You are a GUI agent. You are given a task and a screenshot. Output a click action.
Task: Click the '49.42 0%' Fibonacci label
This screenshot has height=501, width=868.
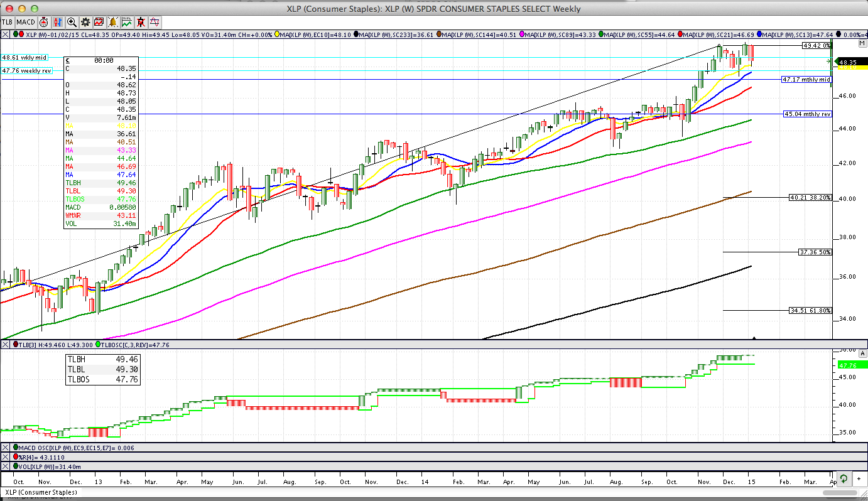[817, 46]
